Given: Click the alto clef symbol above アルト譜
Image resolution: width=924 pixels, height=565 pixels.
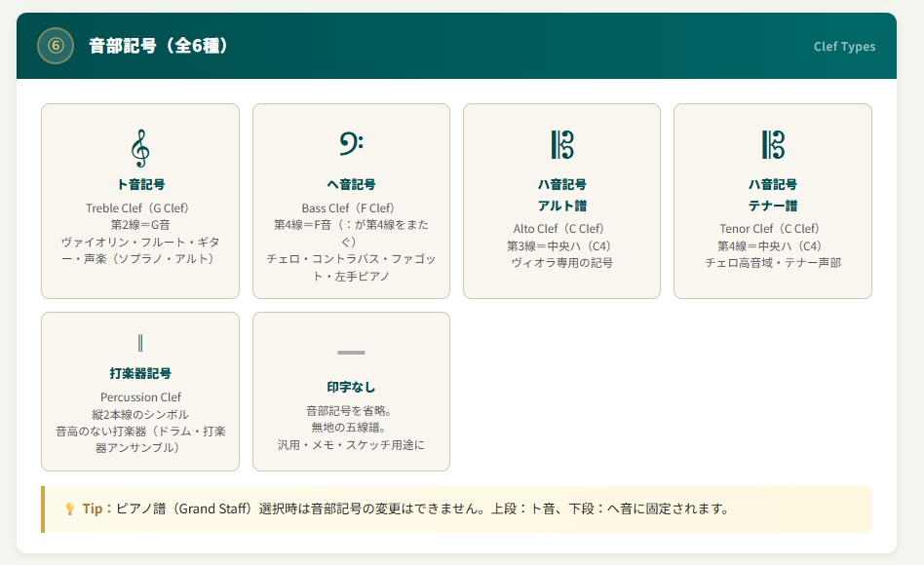Looking at the screenshot, I should tap(562, 145).
